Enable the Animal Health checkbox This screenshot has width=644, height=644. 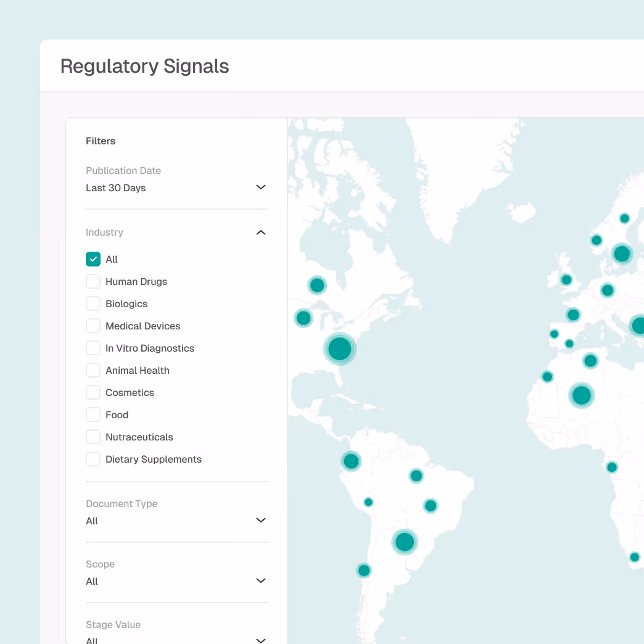click(93, 370)
